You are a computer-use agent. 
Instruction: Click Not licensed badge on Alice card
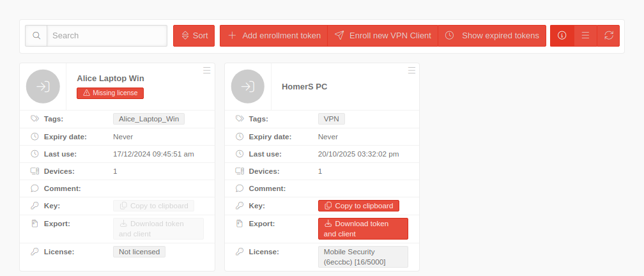click(x=139, y=252)
